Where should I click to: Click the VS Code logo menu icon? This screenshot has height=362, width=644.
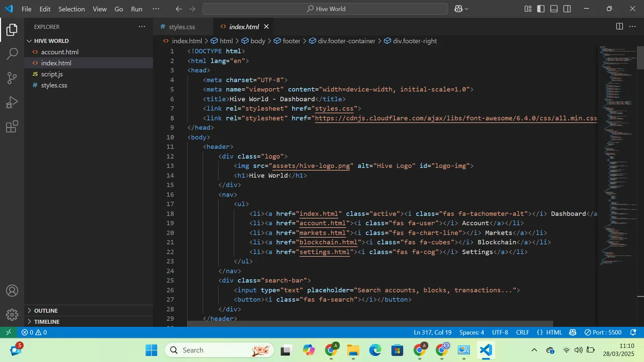click(9, 9)
